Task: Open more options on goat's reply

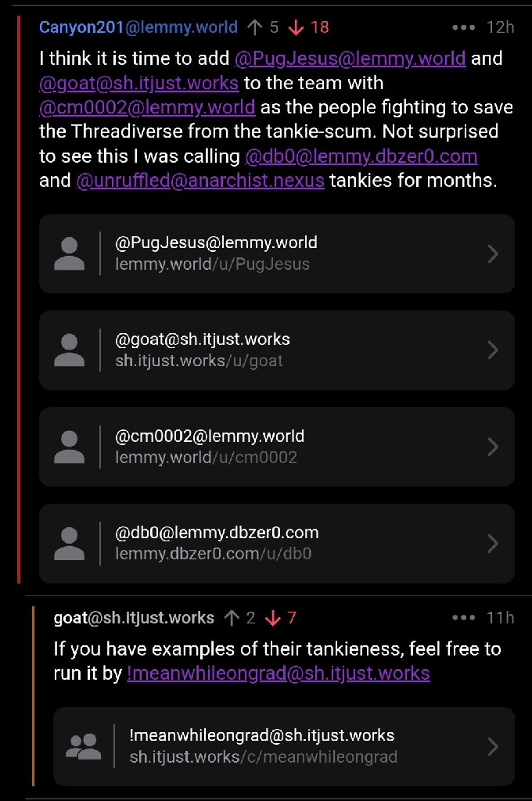Action: pos(463,618)
